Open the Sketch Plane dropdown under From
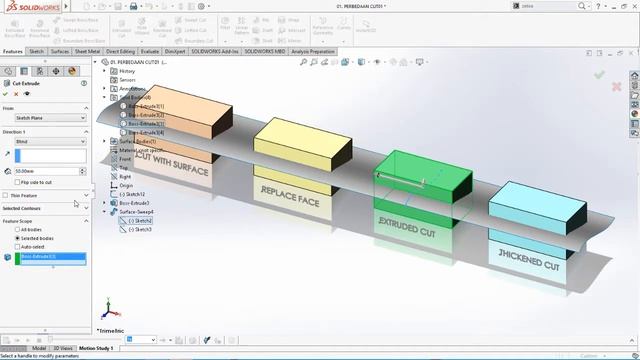This screenshot has height=360, width=640. point(51,118)
